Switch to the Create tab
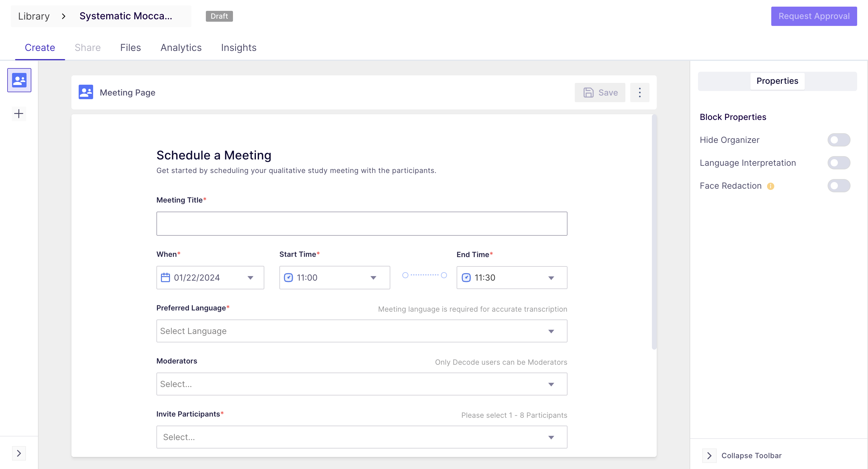The width and height of the screenshot is (868, 469). (40, 48)
